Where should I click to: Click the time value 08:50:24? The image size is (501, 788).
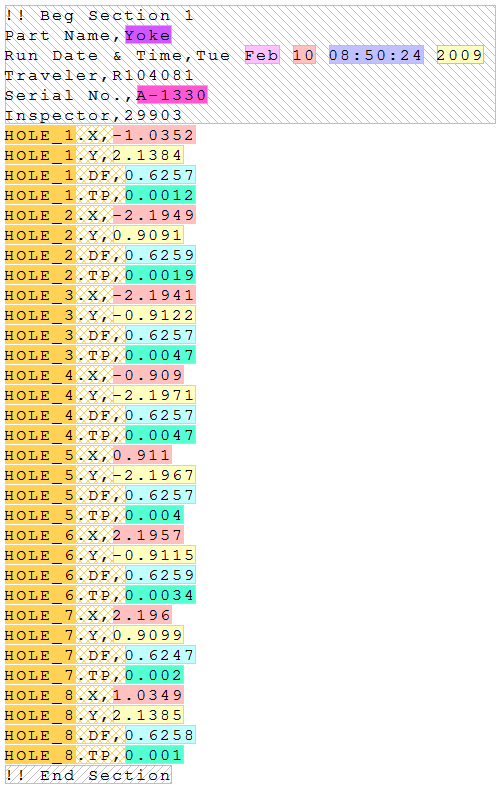[x=376, y=55]
